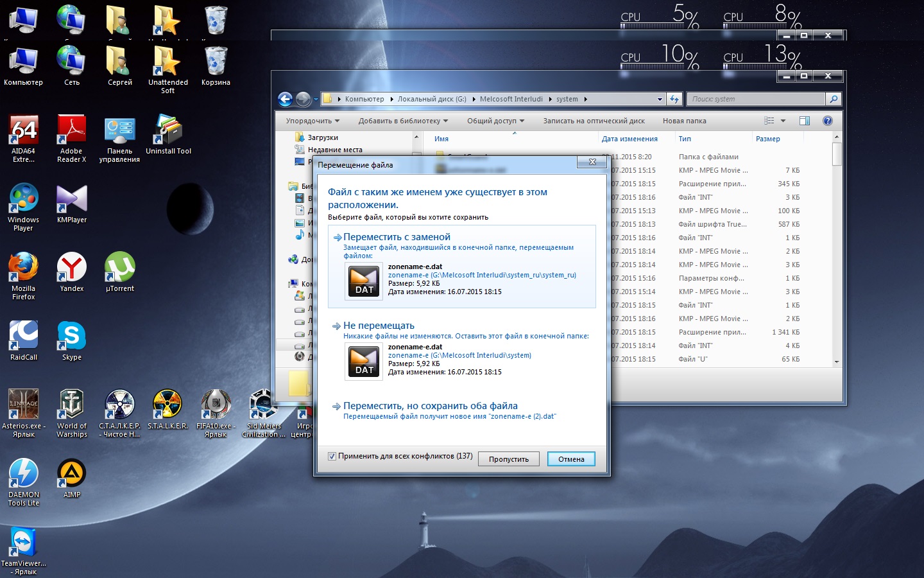
Task: Click Новая папка in the Explorer toolbar
Action: (x=684, y=121)
